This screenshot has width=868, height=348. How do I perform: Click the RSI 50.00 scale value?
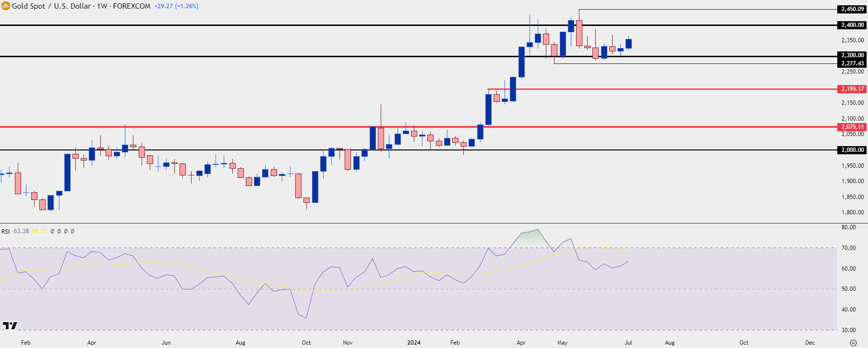point(849,289)
